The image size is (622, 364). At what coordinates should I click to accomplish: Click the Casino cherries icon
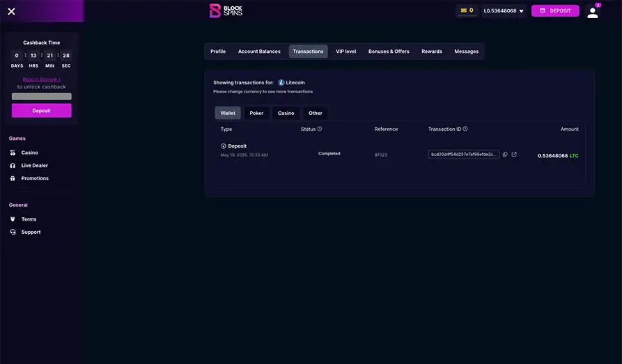(x=13, y=152)
